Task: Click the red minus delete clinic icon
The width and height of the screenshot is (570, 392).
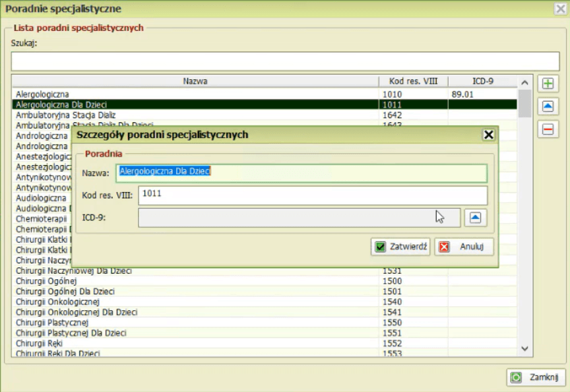Action: click(548, 129)
